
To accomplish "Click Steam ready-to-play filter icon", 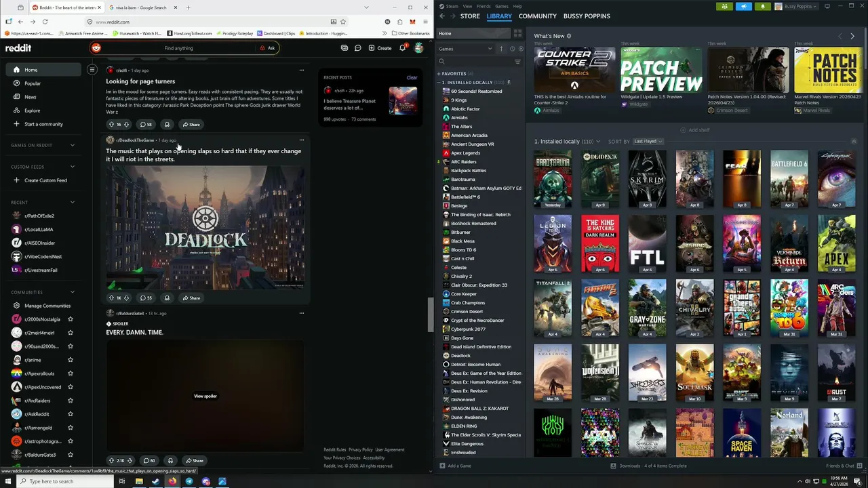I will click(520, 49).
